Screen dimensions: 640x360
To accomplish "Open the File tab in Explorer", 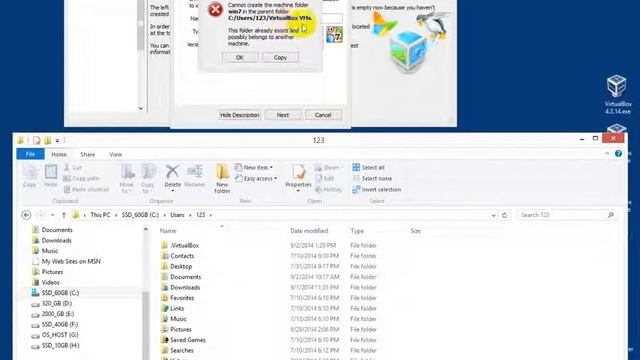I will (x=30, y=154).
